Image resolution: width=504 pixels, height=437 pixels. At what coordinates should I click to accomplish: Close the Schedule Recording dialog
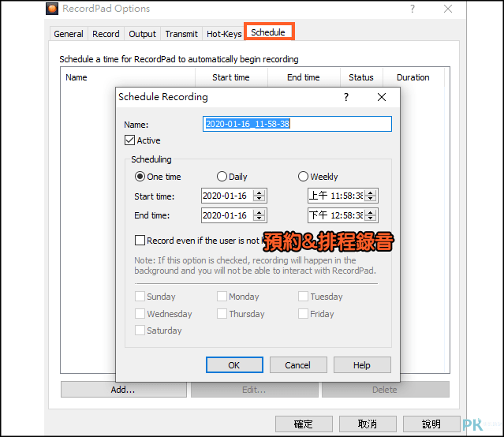(x=382, y=97)
